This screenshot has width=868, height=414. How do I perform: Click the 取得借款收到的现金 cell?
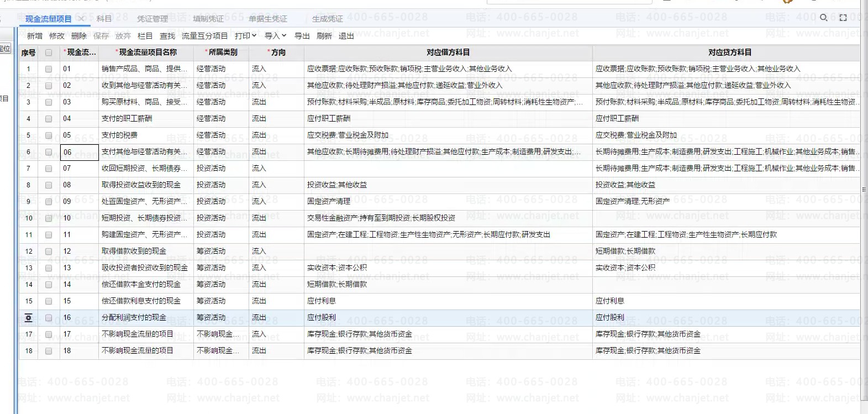pos(146,251)
